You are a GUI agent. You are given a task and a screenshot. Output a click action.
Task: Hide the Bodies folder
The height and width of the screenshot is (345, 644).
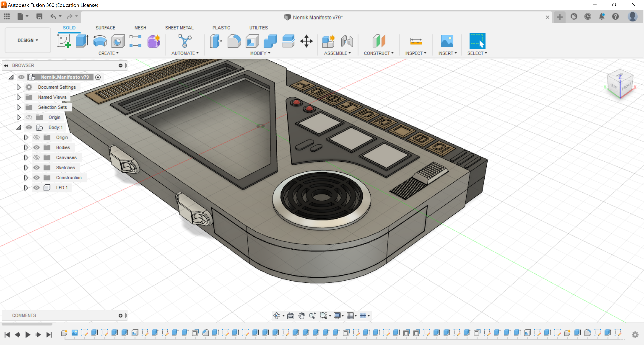pos(37,148)
